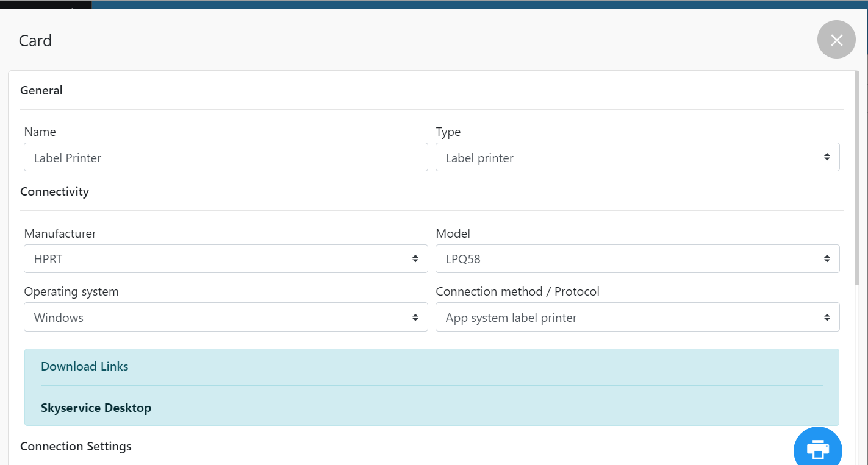
Task: Click the up-down arrows on Operating system field
Action: coord(415,318)
